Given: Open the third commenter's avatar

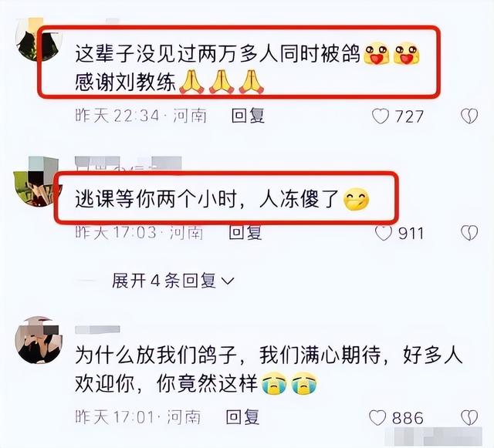Looking at the screenshot, I should click(39, 340).
